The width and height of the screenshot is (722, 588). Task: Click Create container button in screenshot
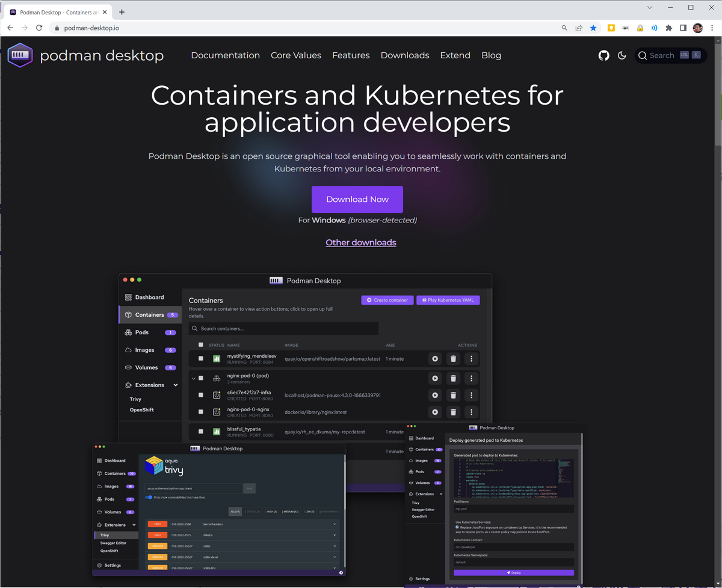(387, 300)
